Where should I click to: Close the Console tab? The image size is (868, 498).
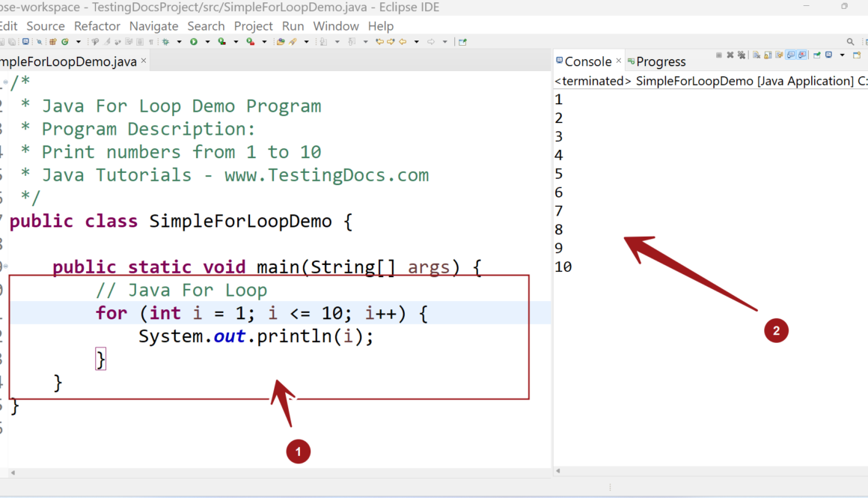click(619, 61)
